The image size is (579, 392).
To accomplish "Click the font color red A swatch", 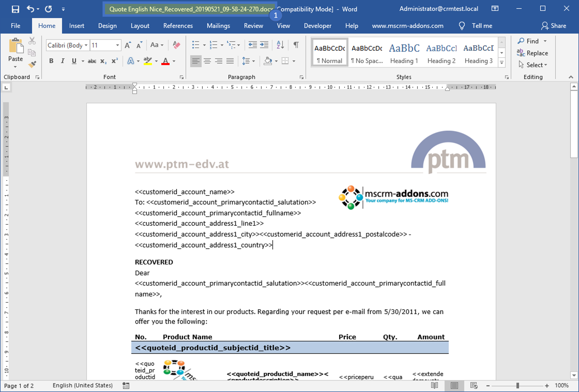I will tap(166, 61).
